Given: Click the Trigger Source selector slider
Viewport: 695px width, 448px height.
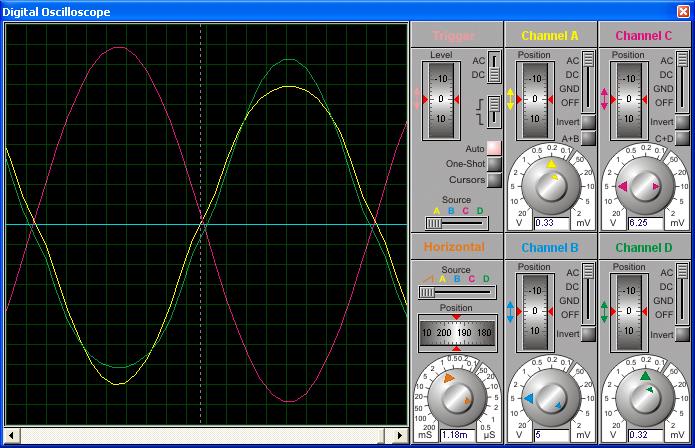Looking at the screenshot, I should (x=457, y=222).
